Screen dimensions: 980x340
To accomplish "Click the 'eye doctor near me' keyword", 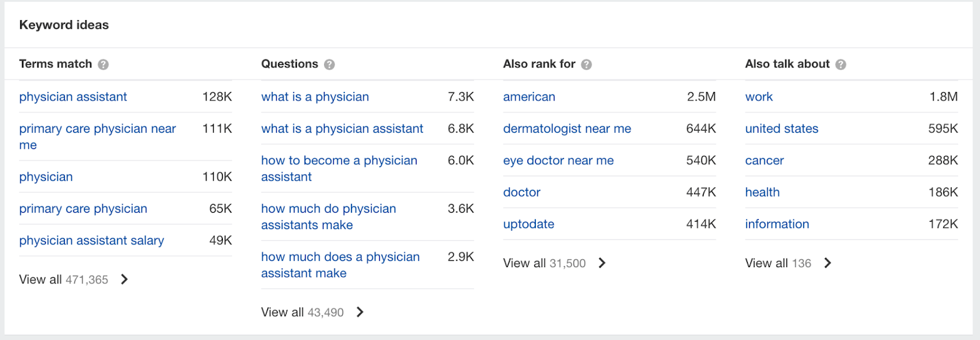I will (x=558, y=161).
